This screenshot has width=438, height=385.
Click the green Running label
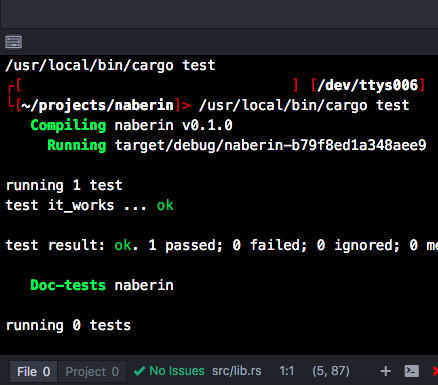[x=77, y=145]
